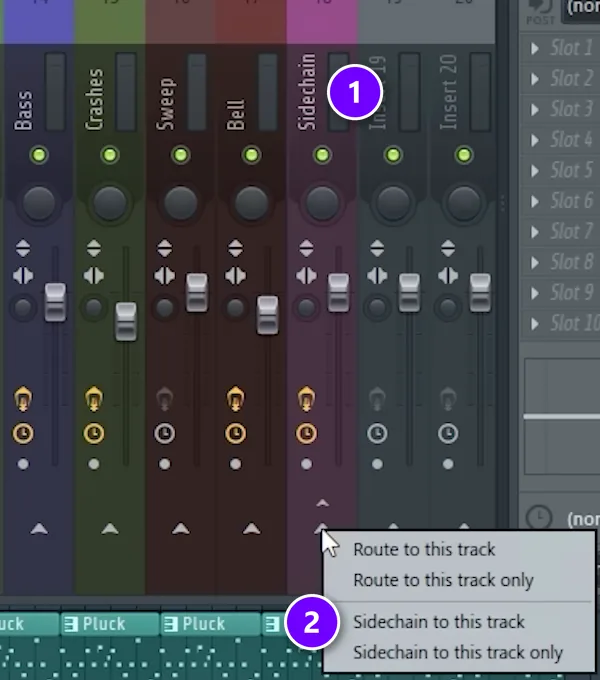The height and width of the screenshot is (680, 600).
Task: Open the latency clock on Sidechain track
Action: (x=306, y=433)
